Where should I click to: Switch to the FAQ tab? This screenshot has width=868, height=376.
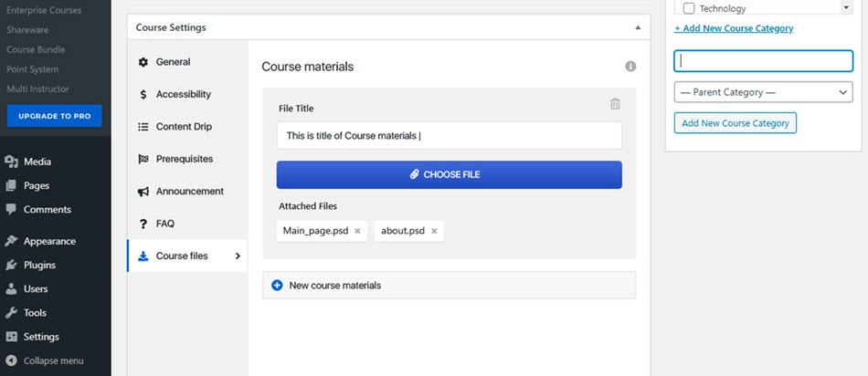187,224
